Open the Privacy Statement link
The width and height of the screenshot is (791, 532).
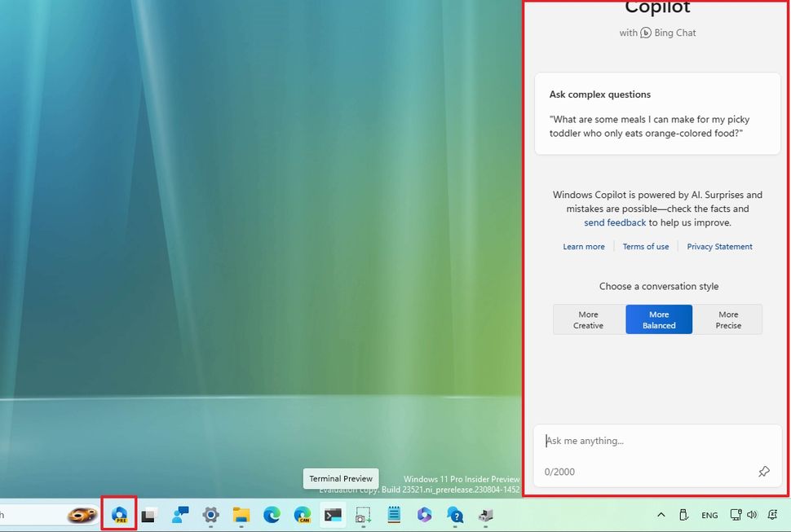tap(719, 246)
